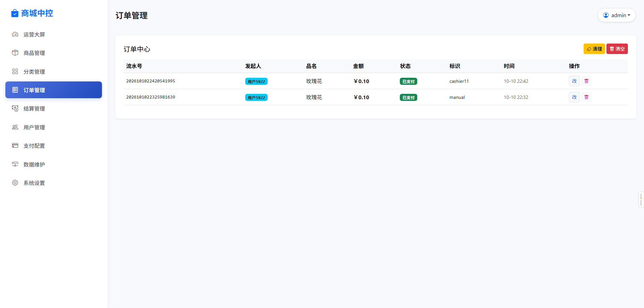The image size is (644, 308).
Task: Open 系统设置 menu item
Action: (54, 183)
